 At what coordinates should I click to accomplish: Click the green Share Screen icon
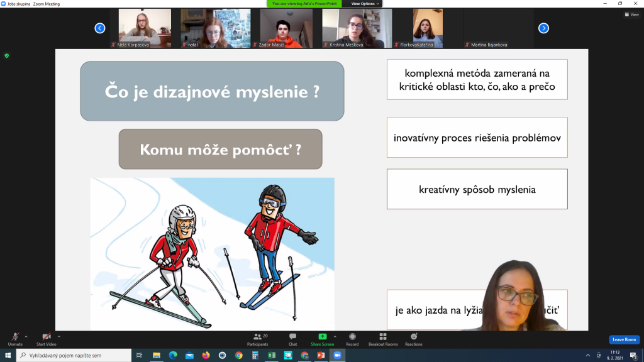[323, 337]
